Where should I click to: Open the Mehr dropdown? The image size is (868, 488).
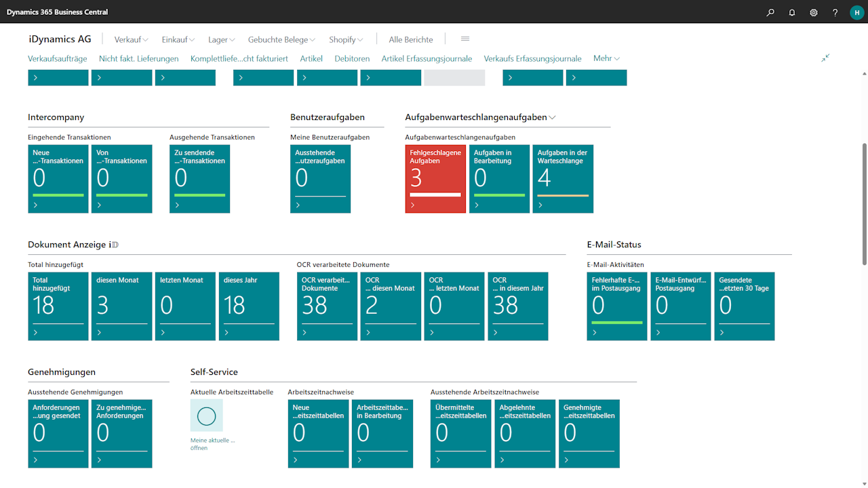[606, 59]
